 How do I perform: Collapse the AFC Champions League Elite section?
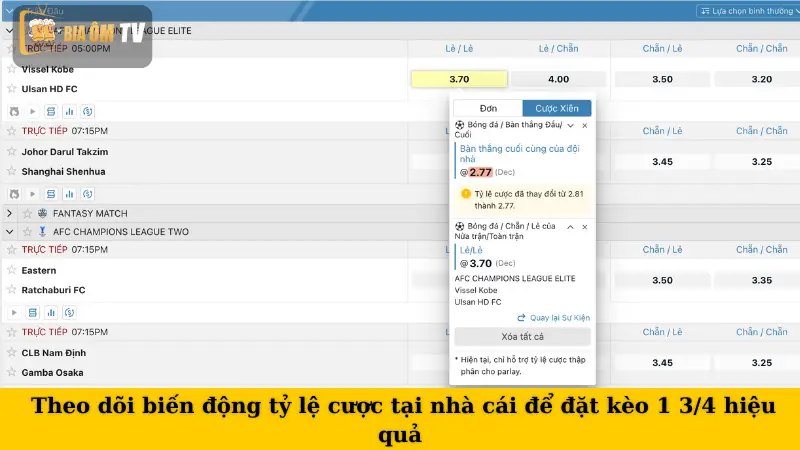click(9, 31)
